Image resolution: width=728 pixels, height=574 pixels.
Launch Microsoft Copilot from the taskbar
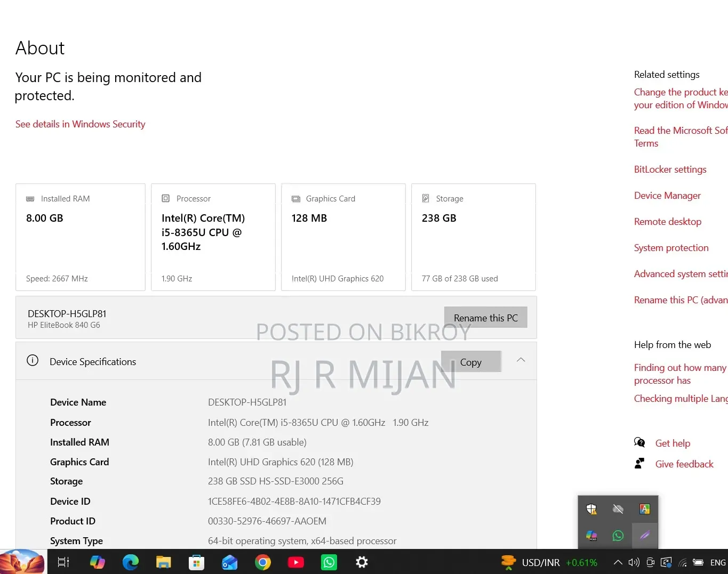(x=98, y=562)
